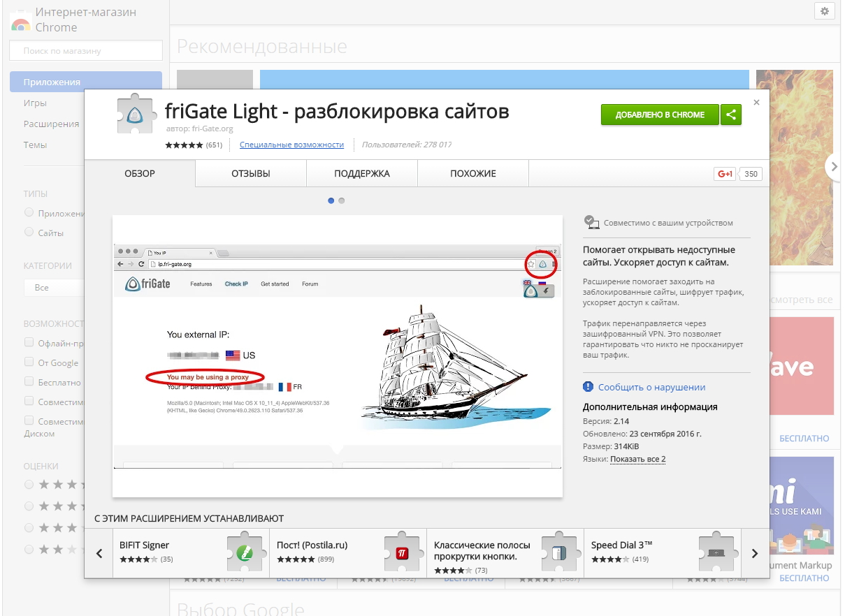The width and height of the screenshot is (852, 616).
Task: Open the ОТЗЫВЫ tab
Action: [x=251, y=173]
